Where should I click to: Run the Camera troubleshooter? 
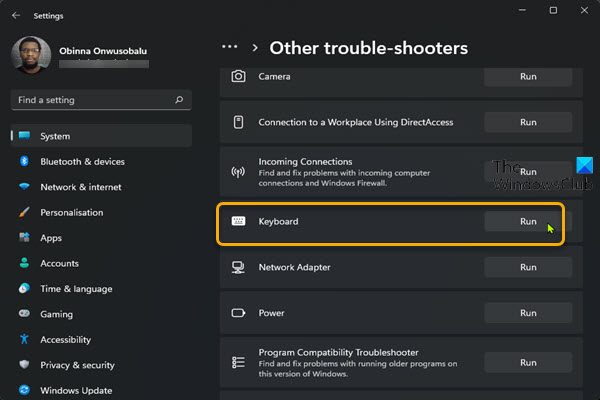tap(528, 76)
